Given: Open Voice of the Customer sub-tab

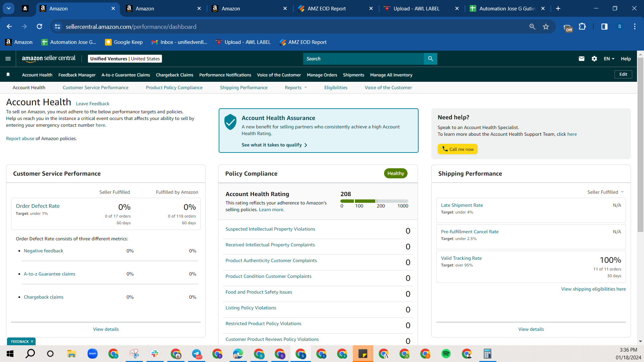Looking at the screenshot, I should [388, 87].
